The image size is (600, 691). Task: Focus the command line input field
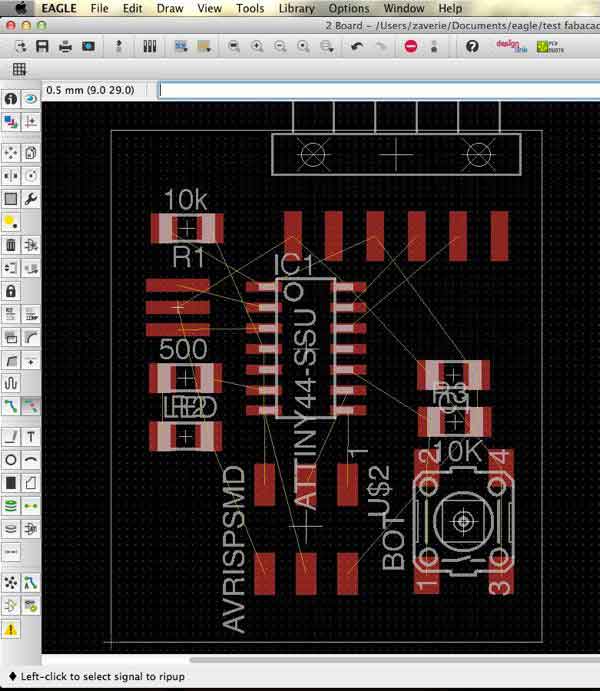379,90
